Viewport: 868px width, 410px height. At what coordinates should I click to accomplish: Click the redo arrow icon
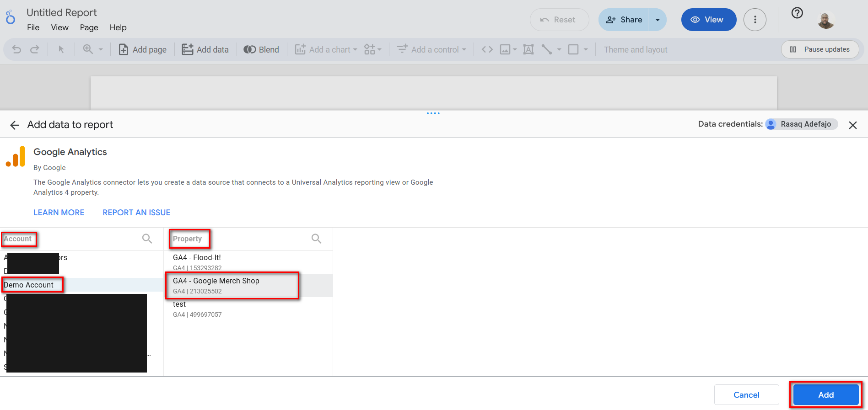(x=35, y=49)
